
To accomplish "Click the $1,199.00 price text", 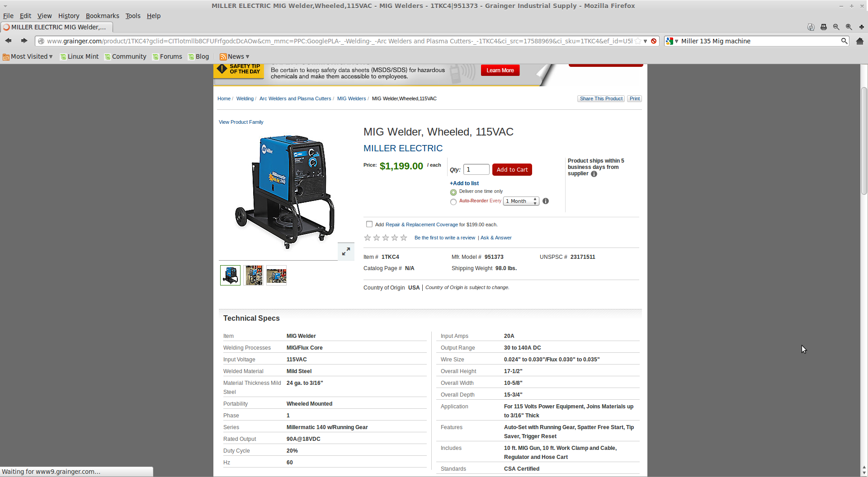I will point(401,166).
